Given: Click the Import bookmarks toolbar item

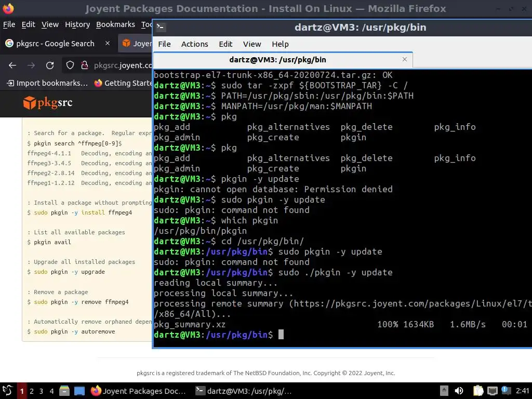Looking at the screenshot, I should pyautogui.click(x=47, y=83).
